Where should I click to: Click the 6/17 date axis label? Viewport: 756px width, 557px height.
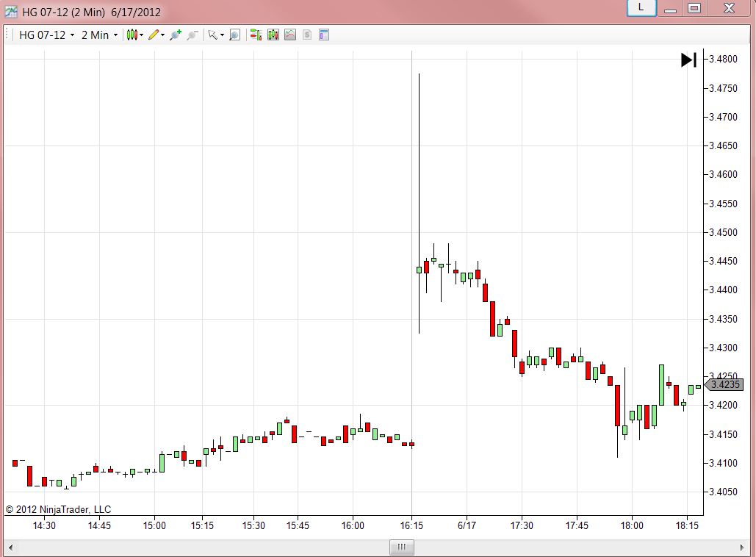click(467, 525)
